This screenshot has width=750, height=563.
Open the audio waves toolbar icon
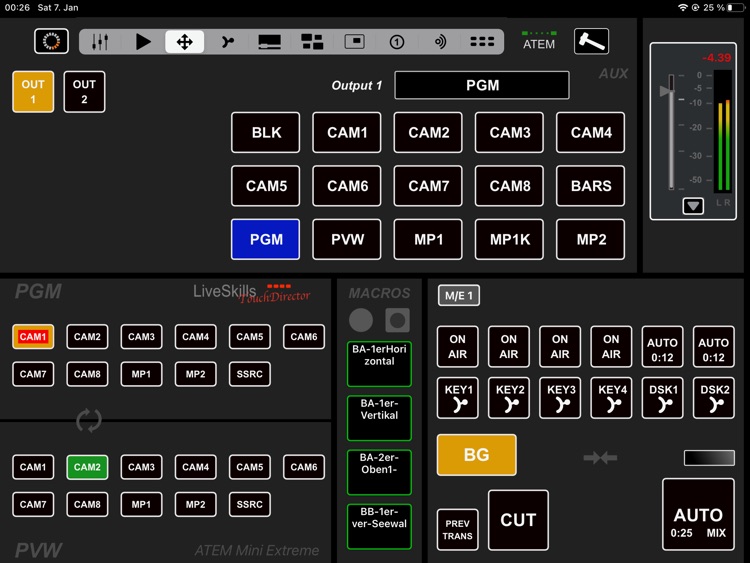click(440, 42)
